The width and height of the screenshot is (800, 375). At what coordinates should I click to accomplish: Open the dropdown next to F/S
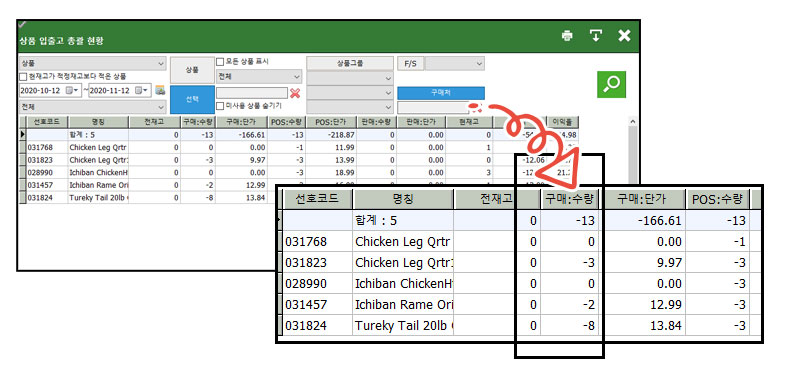tap(455, 64)
